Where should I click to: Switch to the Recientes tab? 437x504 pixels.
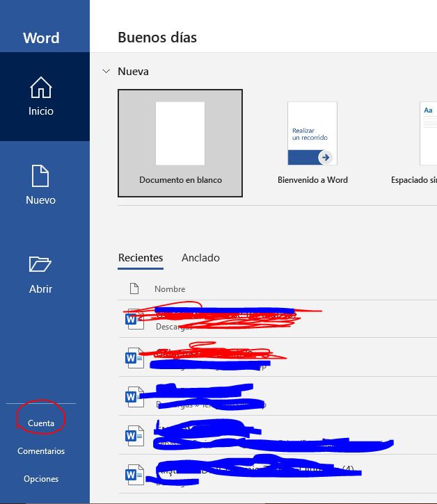point(141,258)
